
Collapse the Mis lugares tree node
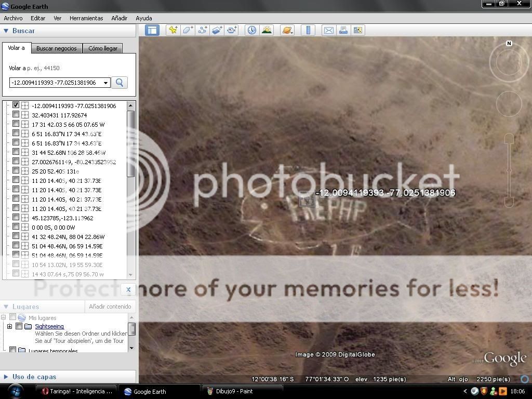pos(4,317)
